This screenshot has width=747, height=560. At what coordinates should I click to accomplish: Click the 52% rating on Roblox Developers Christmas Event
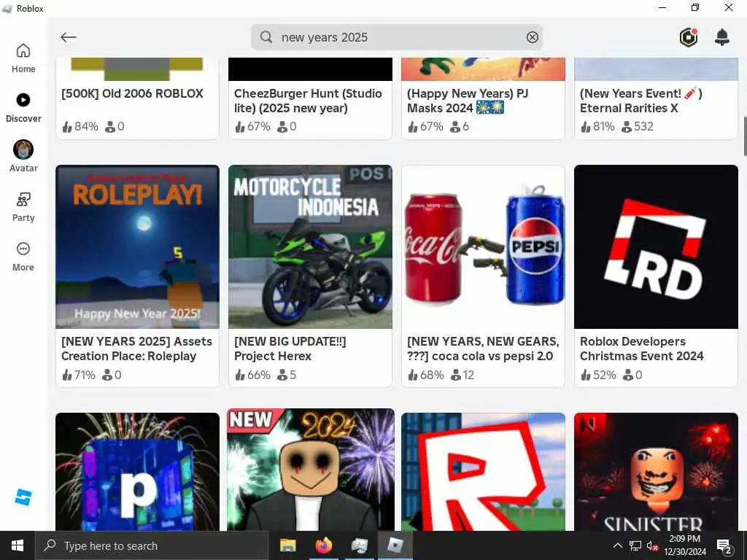click(598, 376)
